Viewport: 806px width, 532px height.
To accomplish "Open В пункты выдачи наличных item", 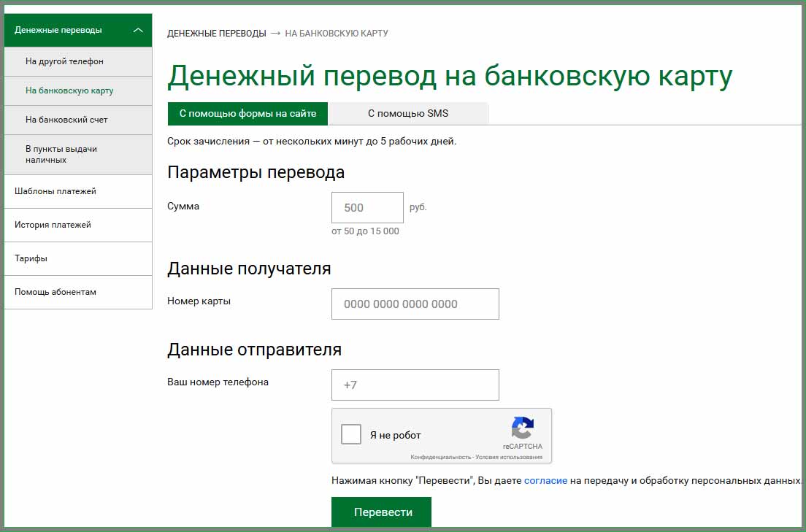I will coord(78,155).
